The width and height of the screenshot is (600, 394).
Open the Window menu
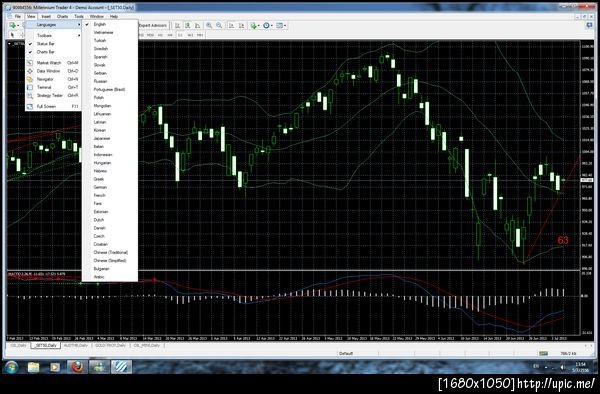(x=96, y=16)
